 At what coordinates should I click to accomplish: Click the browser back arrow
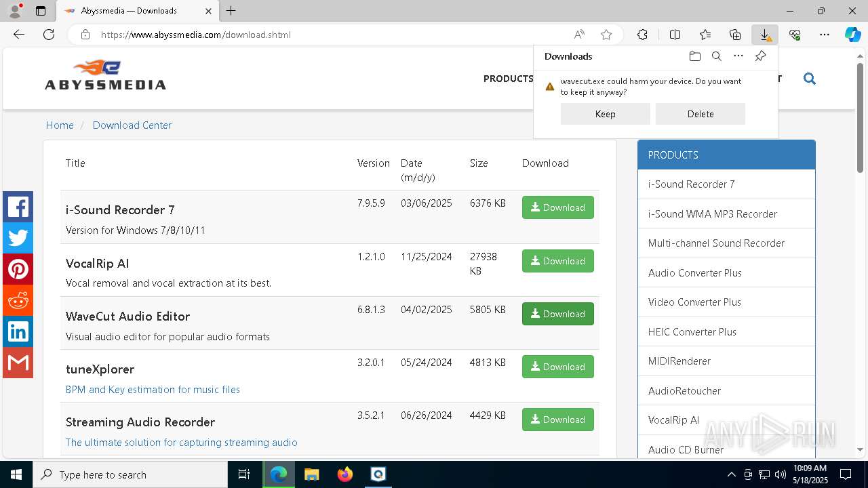(x=19, y=35)
